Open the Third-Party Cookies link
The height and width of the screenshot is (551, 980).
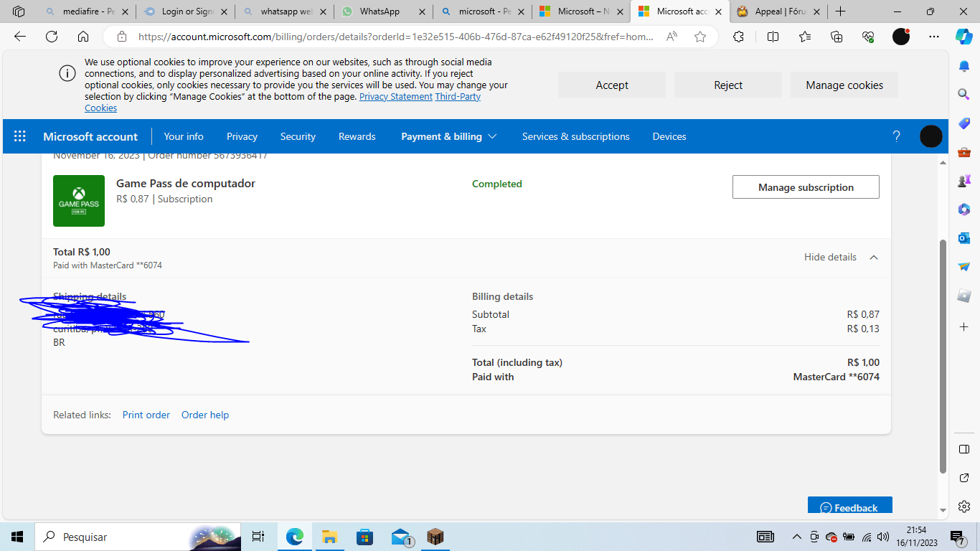(x=458, y=96)
